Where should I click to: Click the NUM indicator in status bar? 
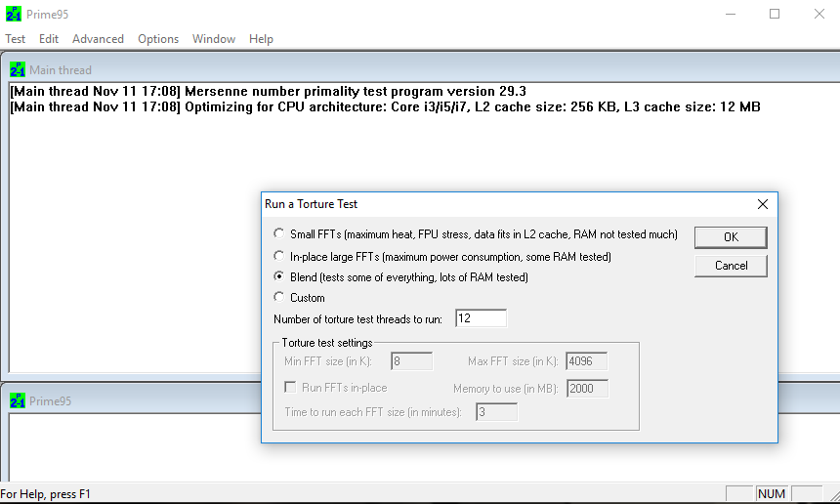point(772,494)
